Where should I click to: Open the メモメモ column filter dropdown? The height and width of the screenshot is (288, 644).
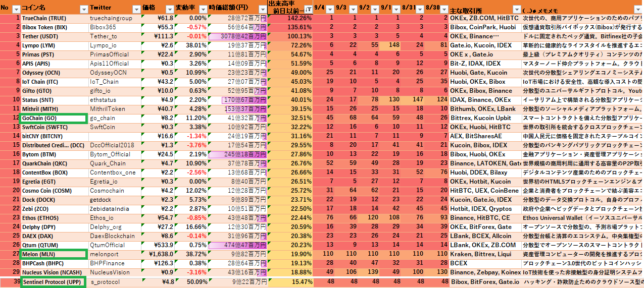coord(638,9)
